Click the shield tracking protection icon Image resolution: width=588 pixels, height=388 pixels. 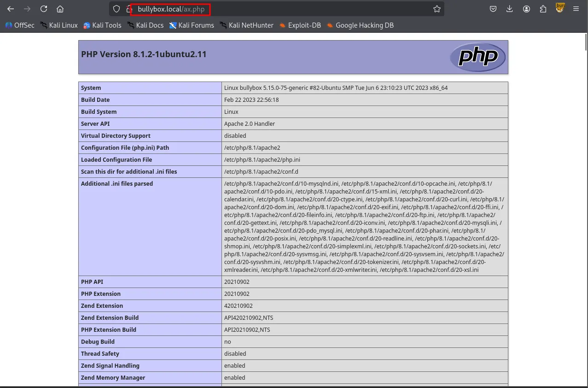(x=116, y=9)
